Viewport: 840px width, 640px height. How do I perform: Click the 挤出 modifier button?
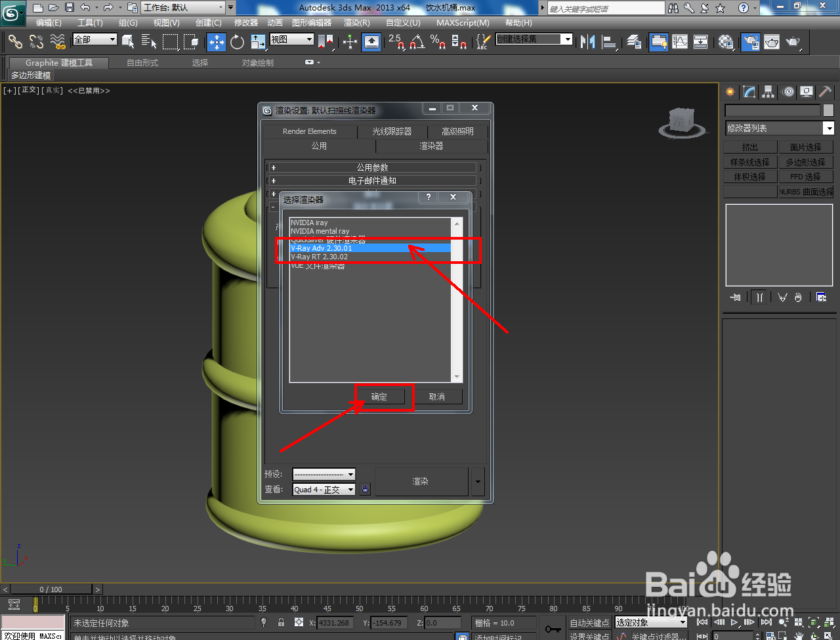click(x=750, y=147)
